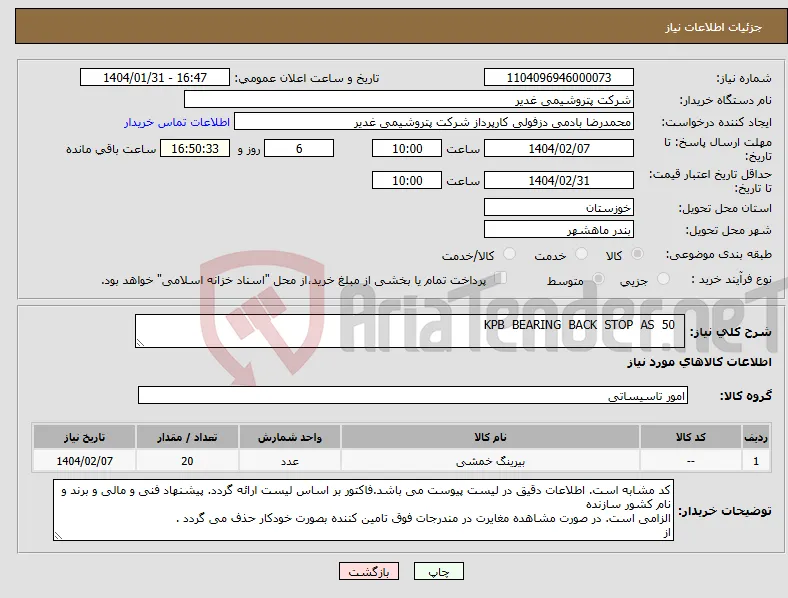This screenshot has height=598, width=788.
Task: Click the جزئیات اطلاعات نیاز header title
Action: [x=714, y=27]
